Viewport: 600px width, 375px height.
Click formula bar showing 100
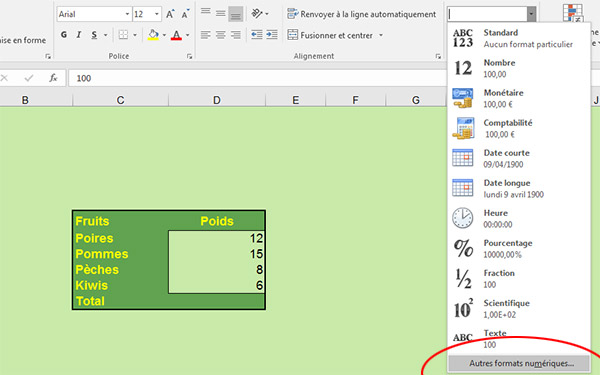pyautogui.click(x=258, y=78)
